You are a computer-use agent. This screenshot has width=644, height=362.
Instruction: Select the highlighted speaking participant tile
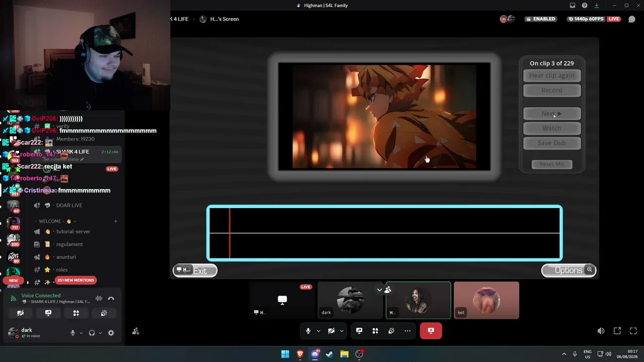418,301
